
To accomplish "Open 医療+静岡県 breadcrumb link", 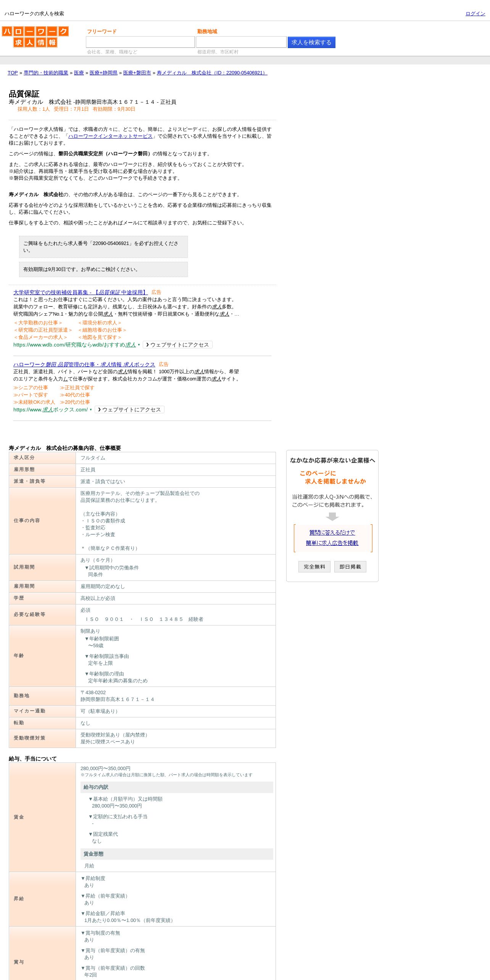I will (x=103, y=73).
